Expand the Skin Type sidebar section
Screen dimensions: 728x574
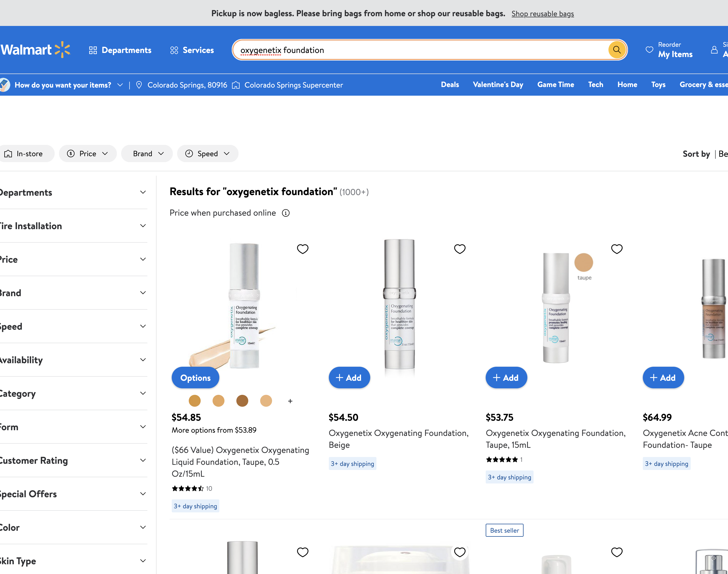pyautogui.click(x=143, y=560)
